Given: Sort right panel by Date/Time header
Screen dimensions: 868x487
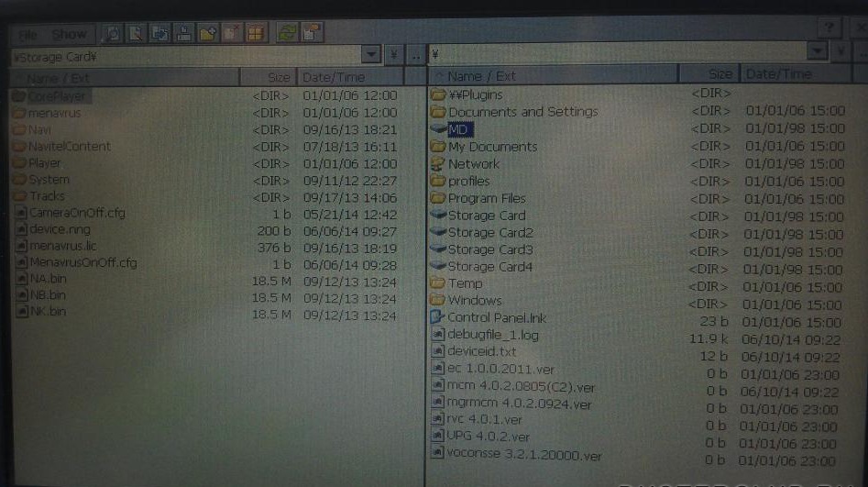Looking at the screenshot, I should [795, 73].
